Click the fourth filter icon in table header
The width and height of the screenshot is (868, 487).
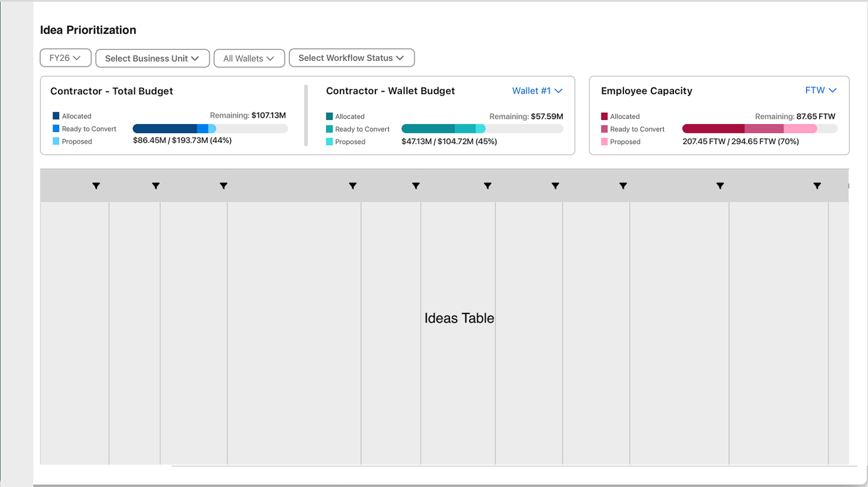pos(353,186)
